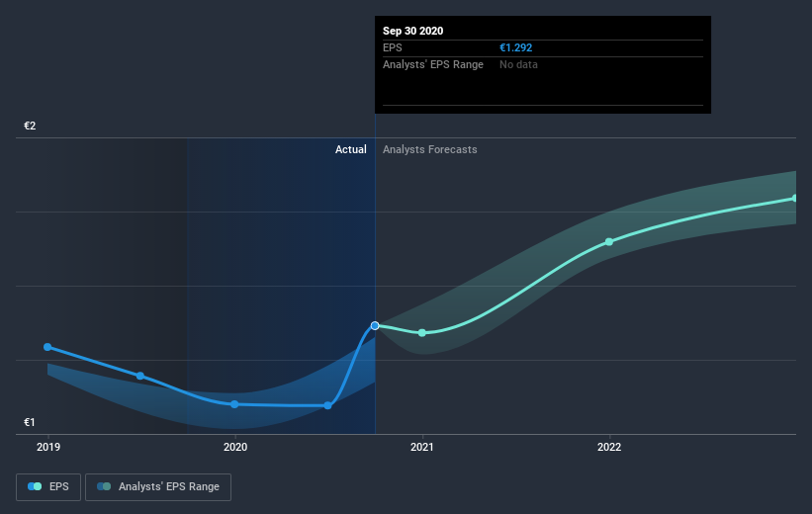The image size is (812, 514).
Task: Select the Sep 30 2020 EPS data point
Action: coord(375,325)
